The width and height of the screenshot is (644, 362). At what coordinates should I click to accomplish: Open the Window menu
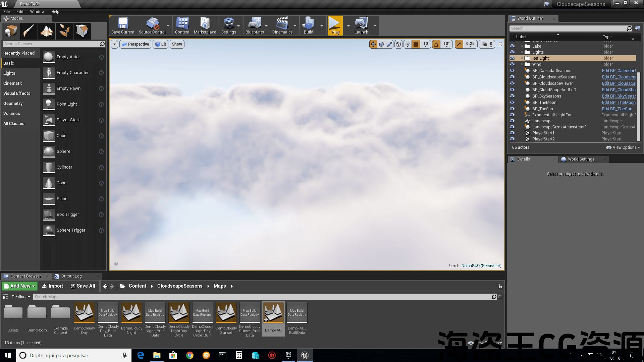(x=37, y=11)
